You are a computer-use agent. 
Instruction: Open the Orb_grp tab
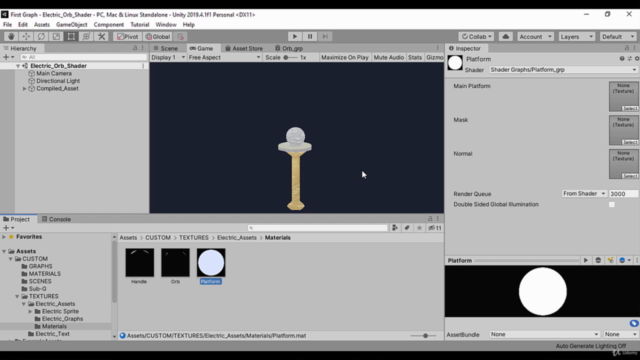pos(289,48)
